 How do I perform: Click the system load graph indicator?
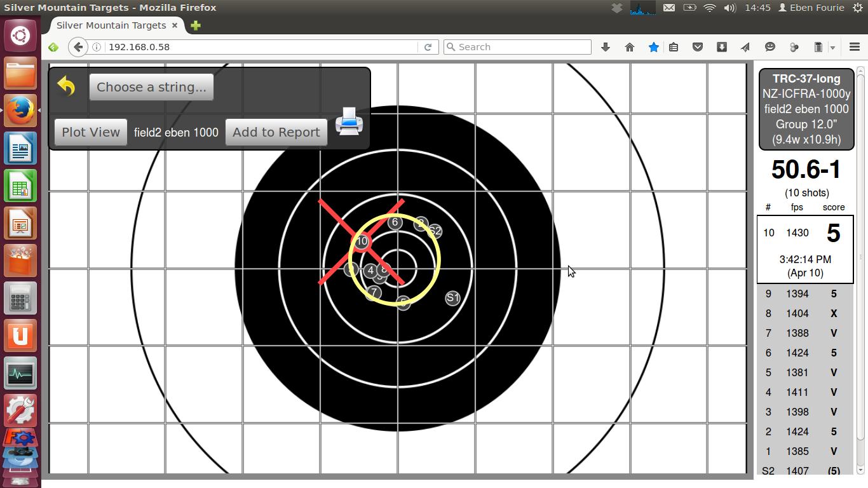click(x=642, y=8)
